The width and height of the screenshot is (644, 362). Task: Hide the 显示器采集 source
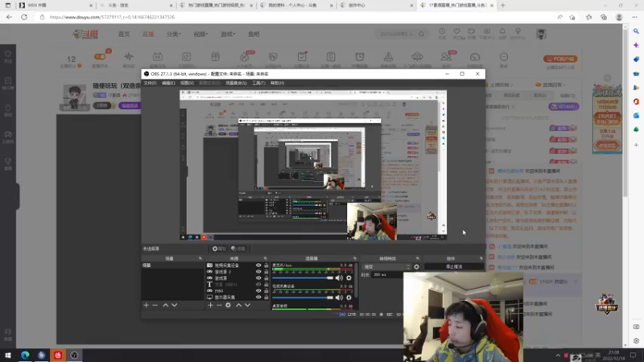pyautogui.click(x=258, y=297)
